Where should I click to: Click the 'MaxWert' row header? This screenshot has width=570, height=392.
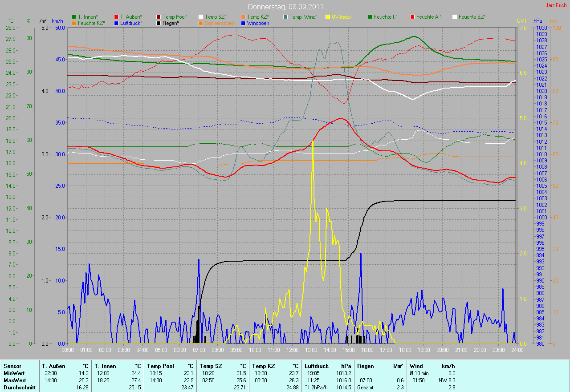pos(15,380)
